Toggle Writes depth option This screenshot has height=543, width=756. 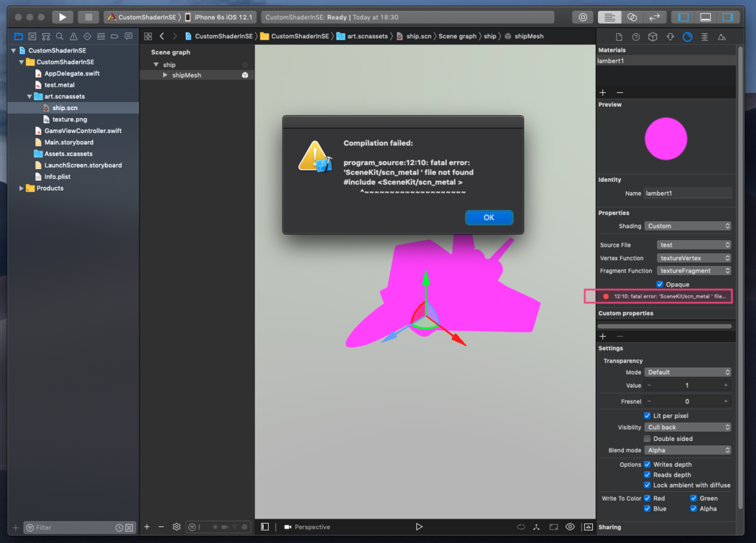(x=647, y=465)
